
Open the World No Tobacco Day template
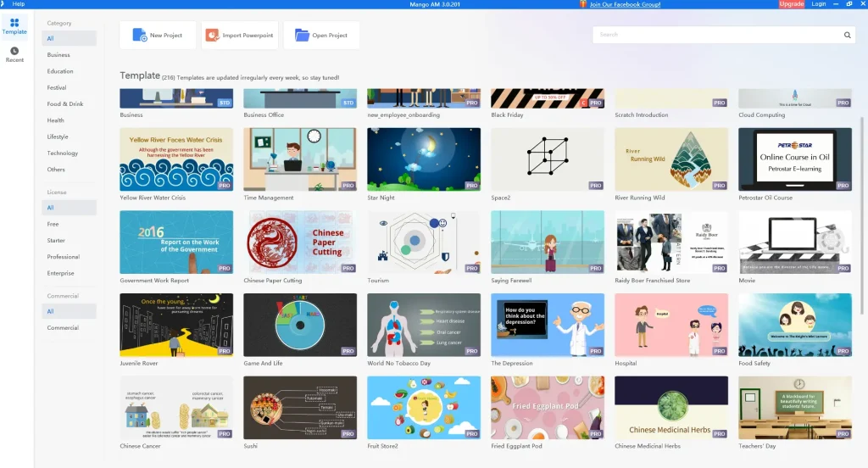(424, 325)
